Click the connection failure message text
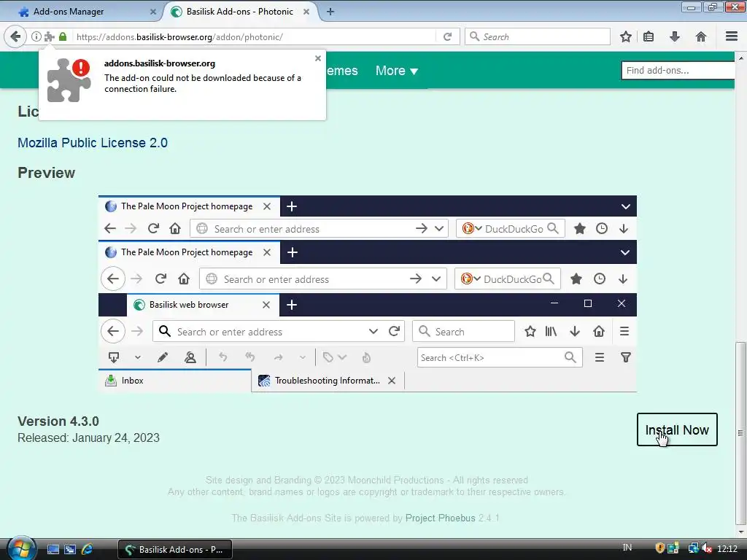The image size is (747, 560). [x=203, y=83]
